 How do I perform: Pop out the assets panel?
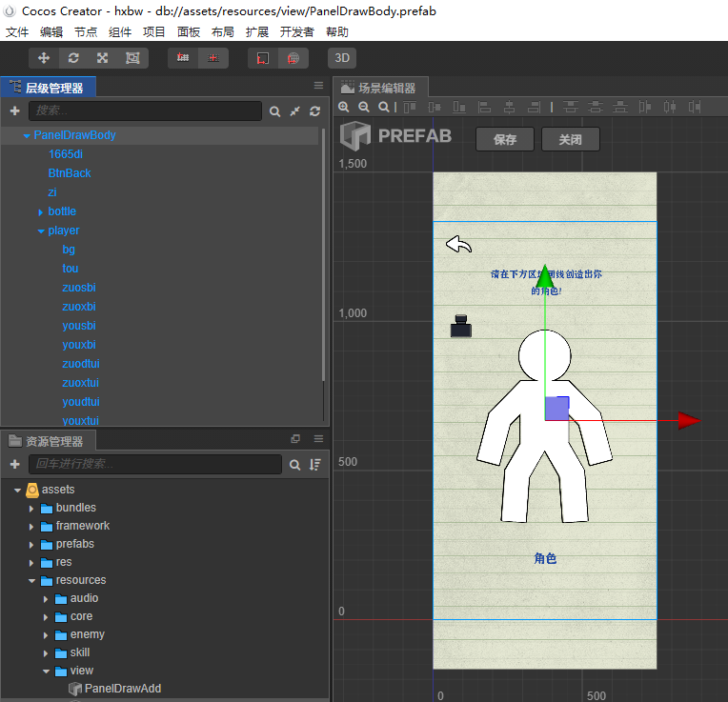(x=295, y=439)
